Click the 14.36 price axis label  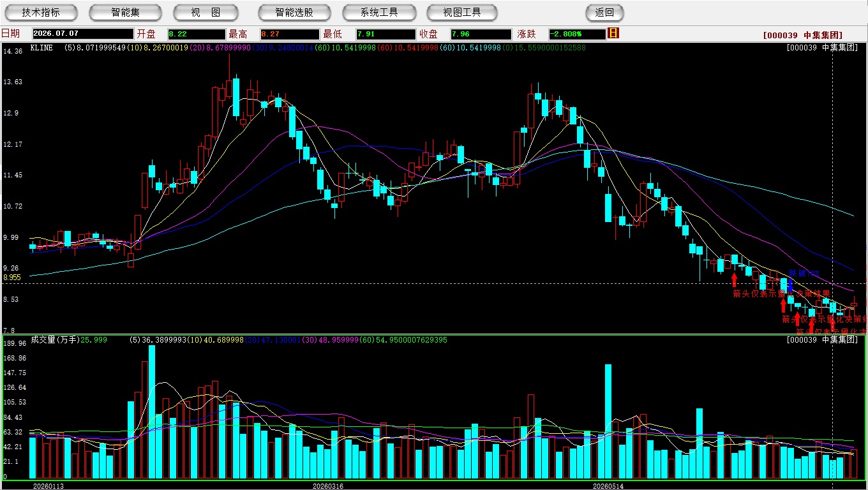pyautogui.click(x=12, y=51)
